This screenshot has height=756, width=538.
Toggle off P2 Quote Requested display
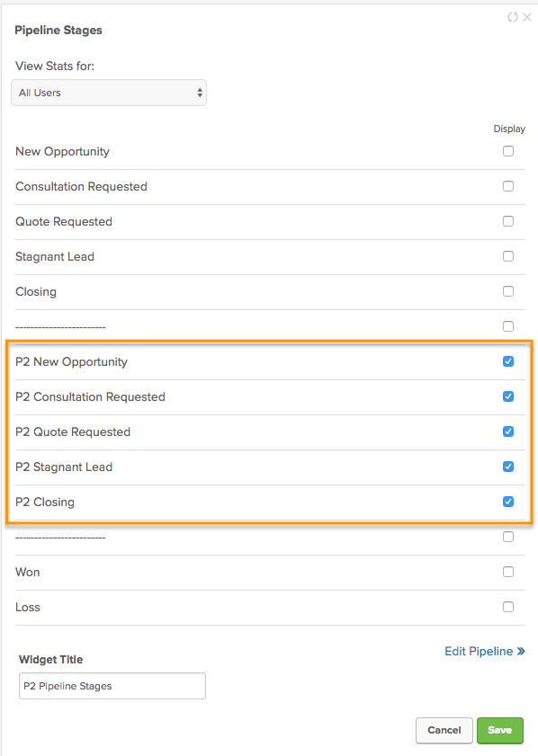[508, 431]
